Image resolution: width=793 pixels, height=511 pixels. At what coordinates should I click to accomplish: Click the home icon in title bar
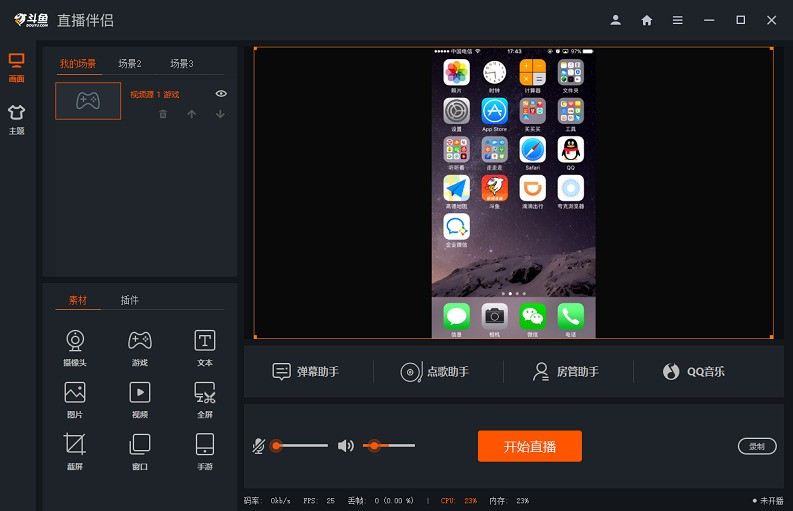click(647, 20)
